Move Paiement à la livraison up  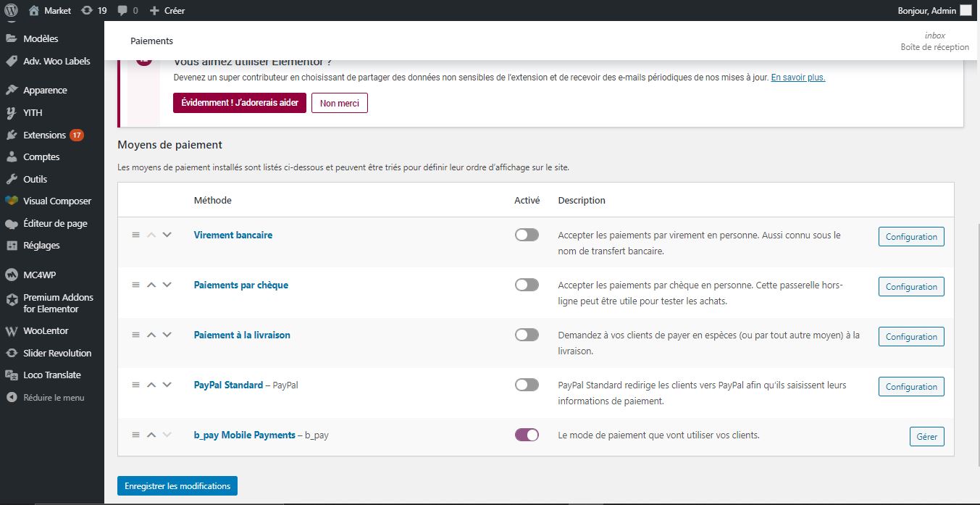point(151,335)
